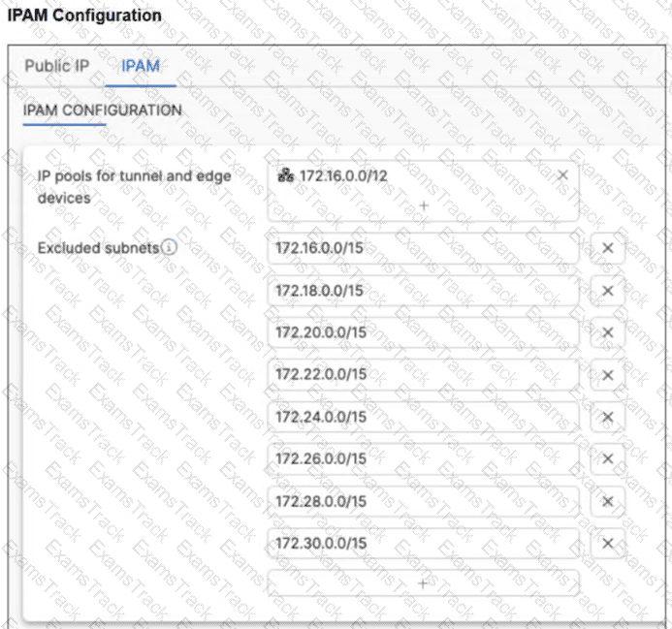
Task: Remove the 172.16.0.0/12 IP pool
Action: 562,175
